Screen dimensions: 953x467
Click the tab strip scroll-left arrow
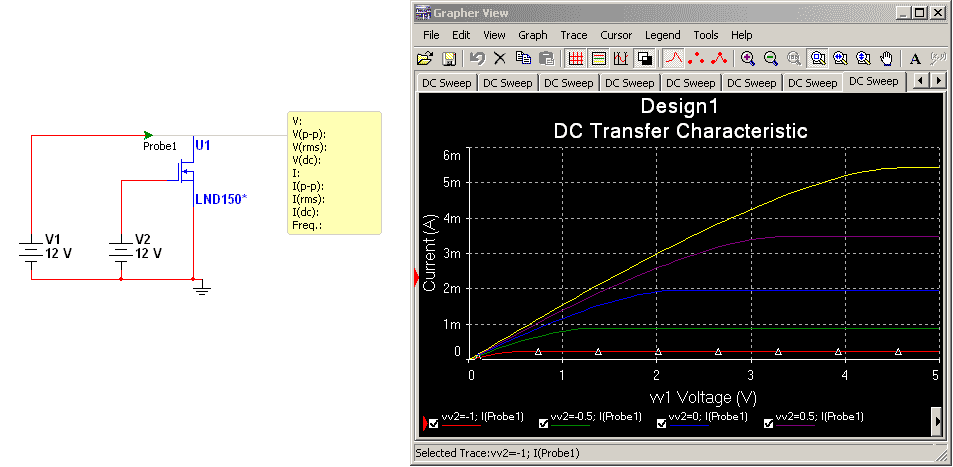[x=922, y=81]
